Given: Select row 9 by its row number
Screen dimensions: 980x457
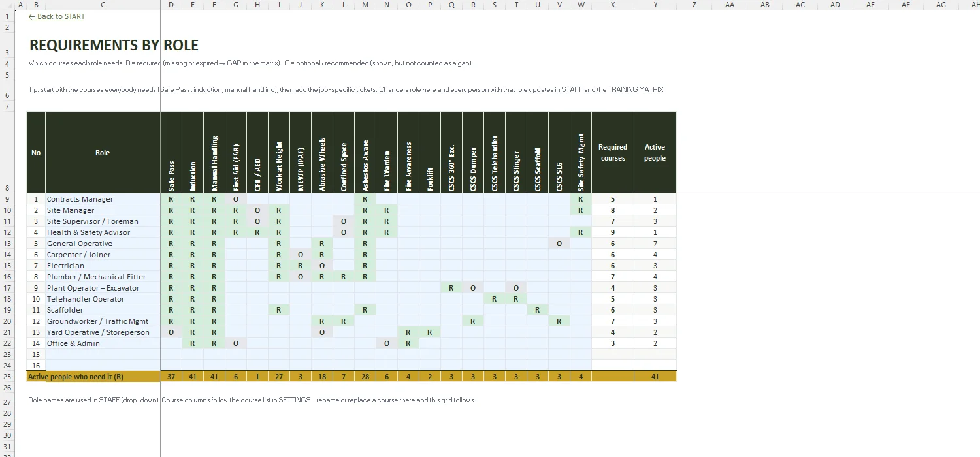Looking at the screenshot, I should [x=7, y=199].
